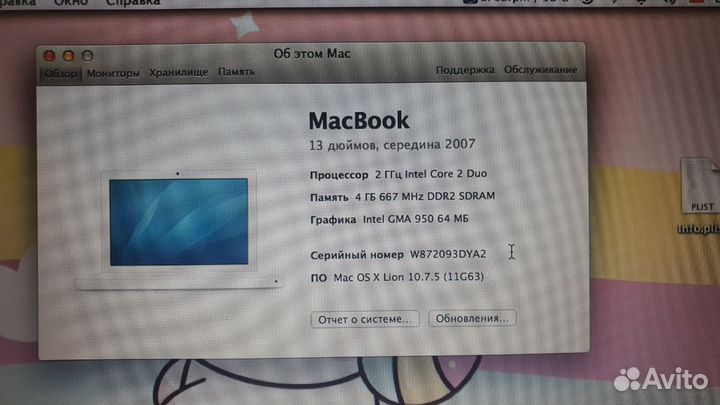Click the Mac OS X Lion 10.7.5 version text
The width and height of the screenshot is (720, 405).
tap(408, 277)
